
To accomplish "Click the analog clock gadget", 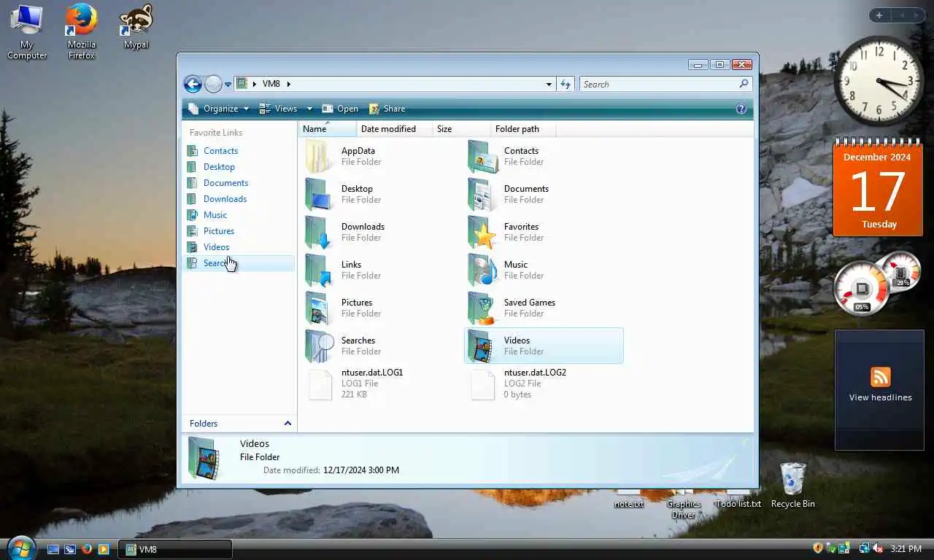I will coord(878,81).
